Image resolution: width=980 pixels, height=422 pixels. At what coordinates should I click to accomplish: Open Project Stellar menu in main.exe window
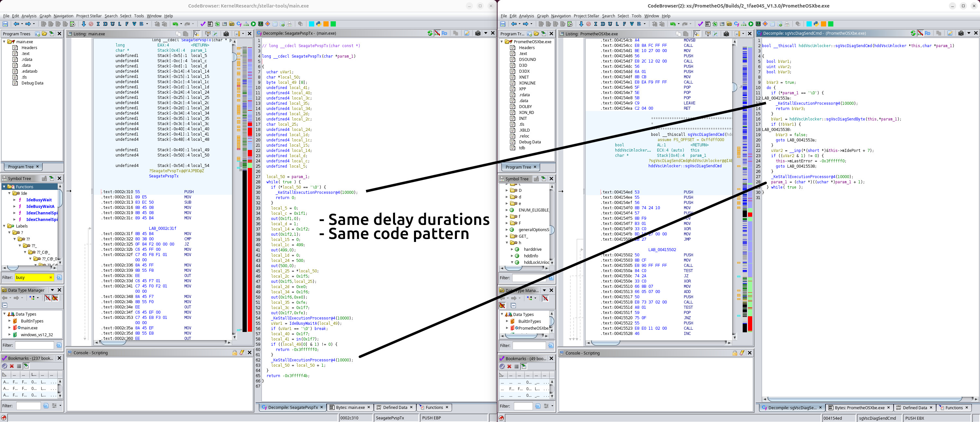coord(89,16)
